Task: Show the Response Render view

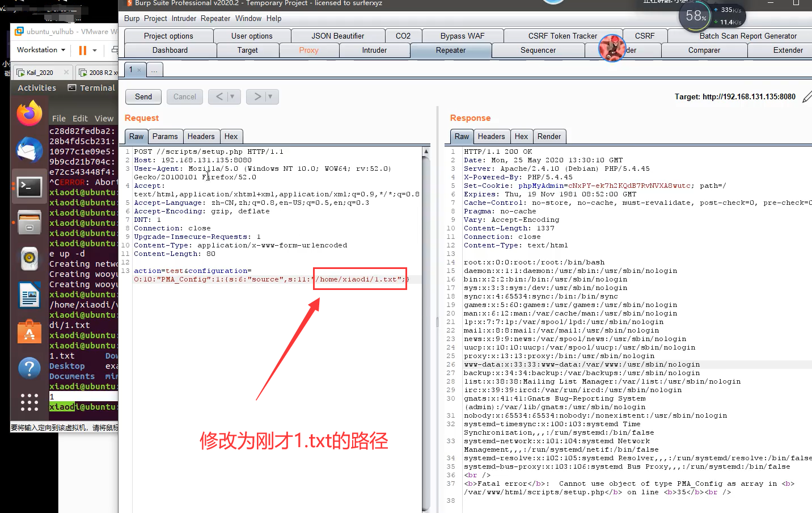Action: point(549,136)
